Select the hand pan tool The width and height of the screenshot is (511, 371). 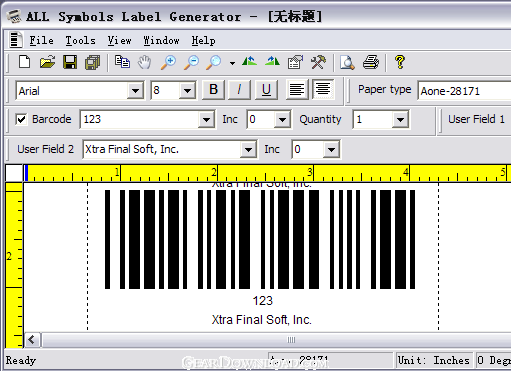coord(145,62)
